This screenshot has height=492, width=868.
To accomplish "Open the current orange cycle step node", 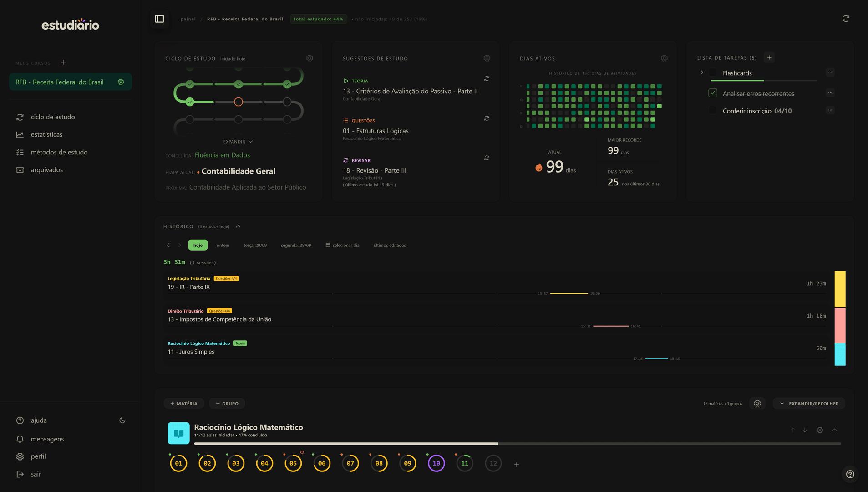I will pyautogui.click(x=239, y=102).
